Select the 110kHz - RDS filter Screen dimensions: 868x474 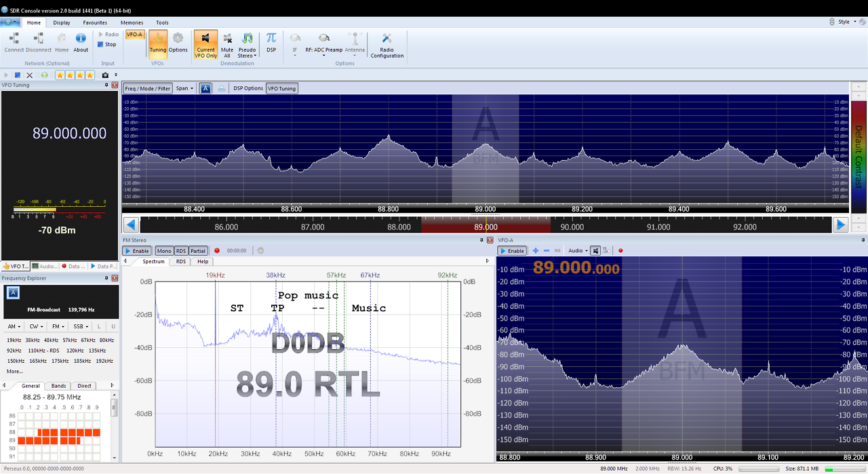(43, 351)
